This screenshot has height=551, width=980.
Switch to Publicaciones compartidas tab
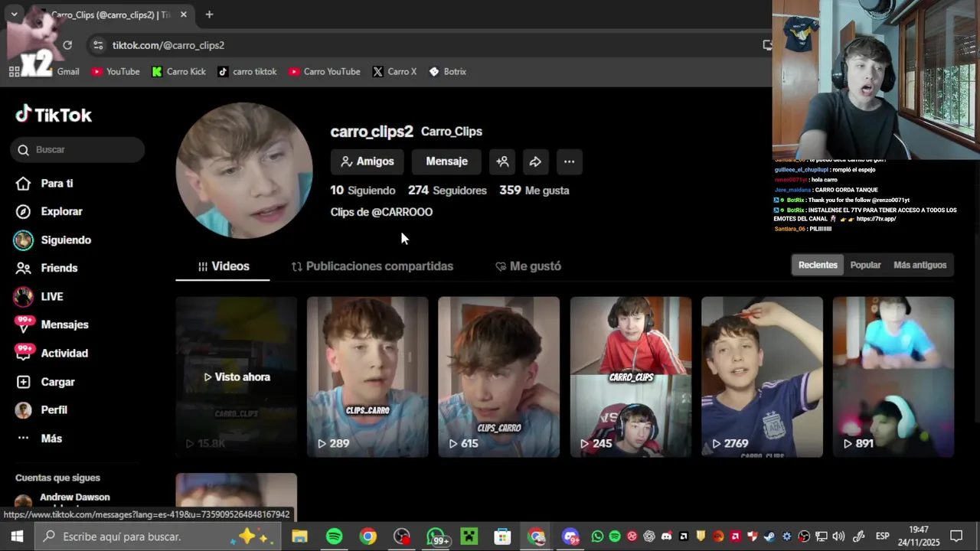coord(372,266)
